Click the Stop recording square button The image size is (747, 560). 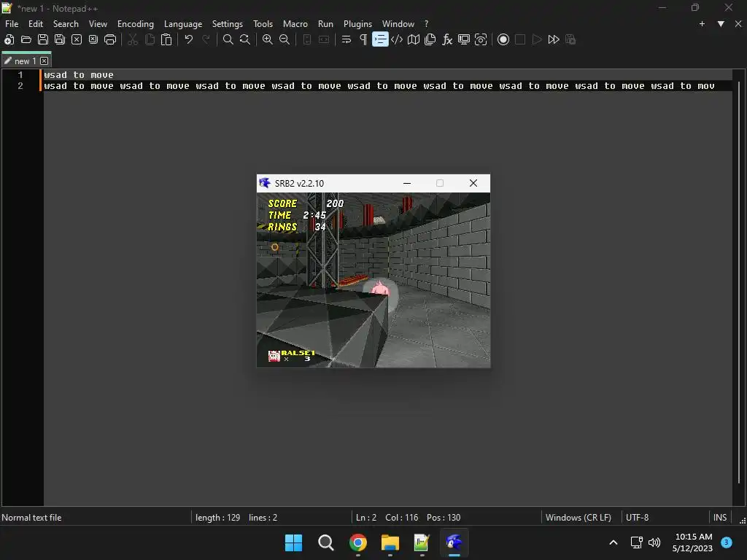coord(520,39)
